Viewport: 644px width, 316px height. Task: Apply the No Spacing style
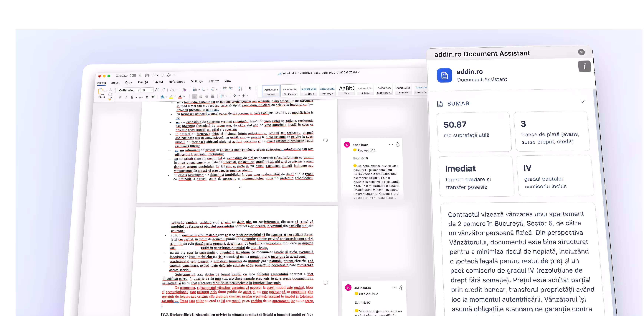point(290,91)
